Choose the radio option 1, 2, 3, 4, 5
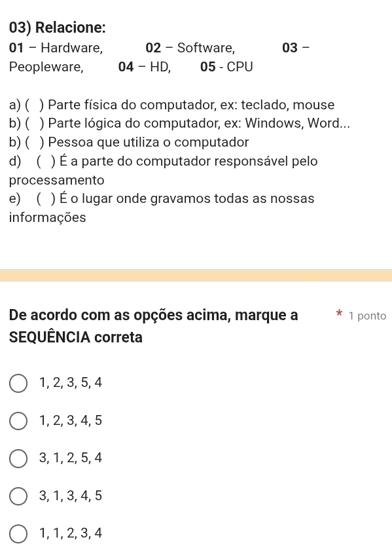Image resolution: width=392 pixels, height=548 pixels. tap(18, 421)
